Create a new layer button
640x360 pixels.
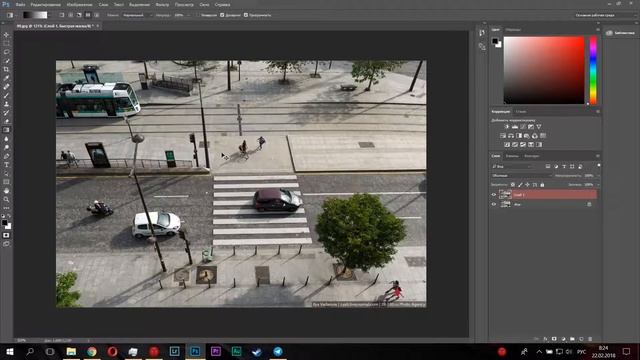click(581, 339)
